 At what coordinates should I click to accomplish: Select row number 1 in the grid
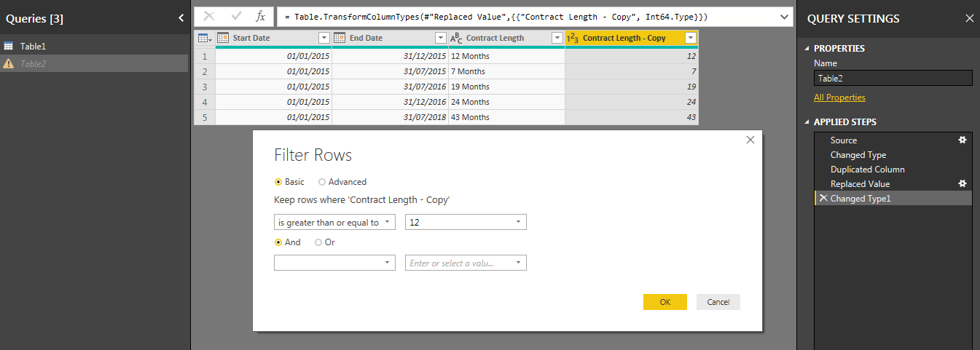[x=205, y=56]
